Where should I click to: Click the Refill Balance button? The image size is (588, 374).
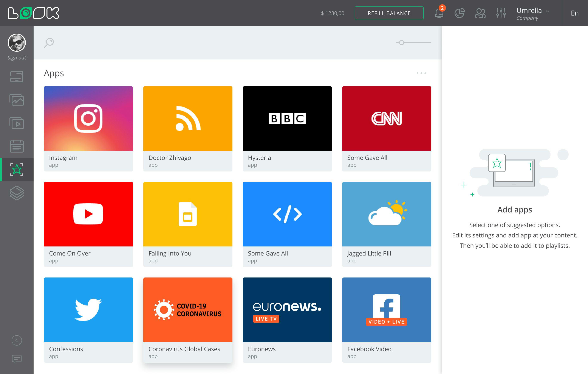[389, 13]
